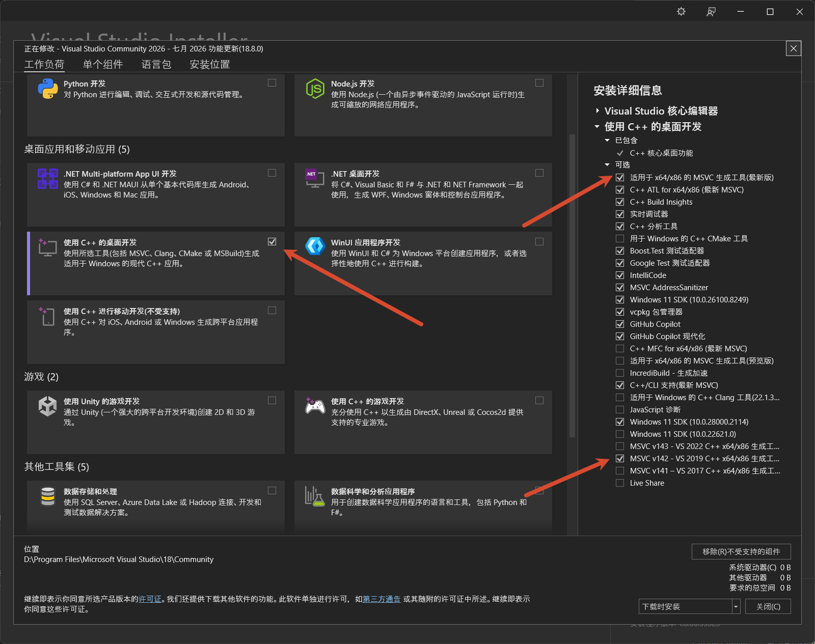
Task: Check C++ MFC for x64/x86 option
Action: coord(620,348)
